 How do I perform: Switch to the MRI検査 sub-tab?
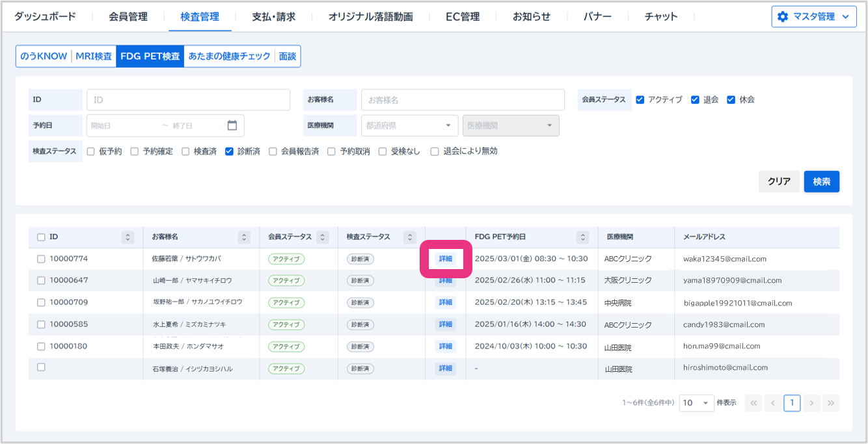coord(94,57)
